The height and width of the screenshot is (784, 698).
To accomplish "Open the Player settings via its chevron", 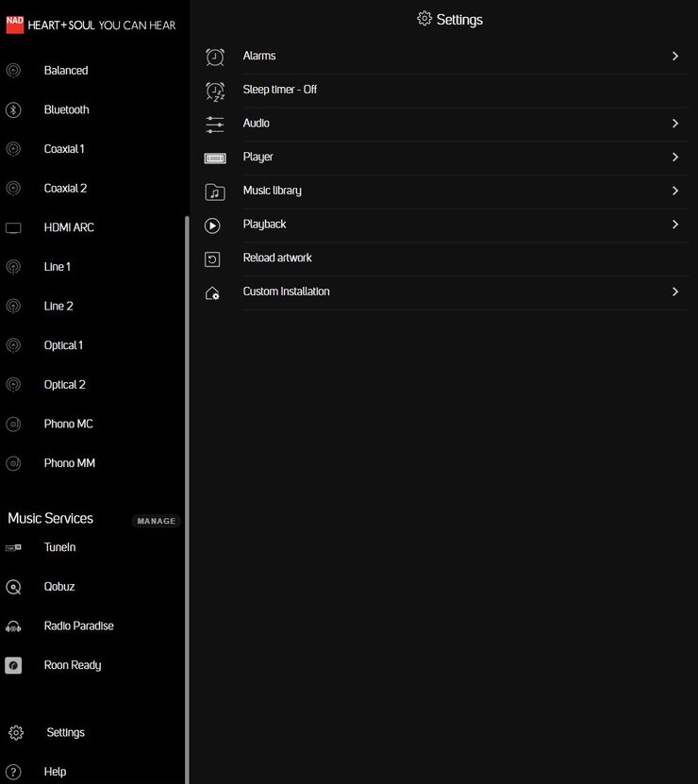I will pyautogui.click(x=675, y=158).
